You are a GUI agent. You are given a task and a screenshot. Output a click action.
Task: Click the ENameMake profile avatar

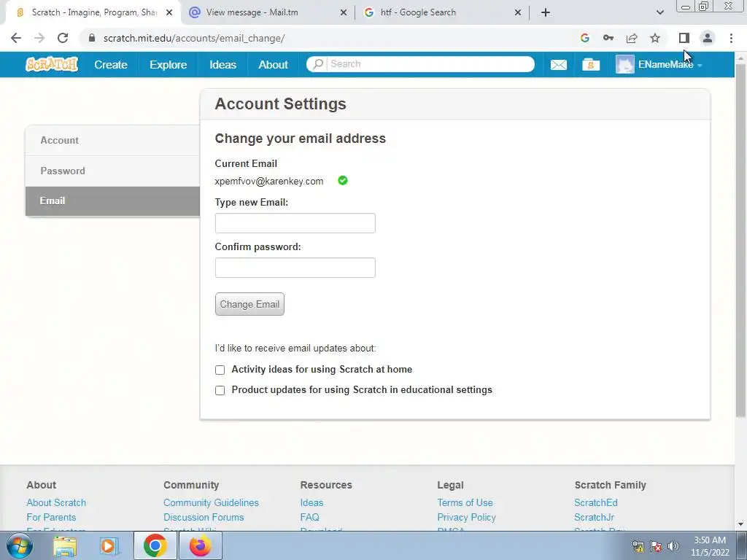point(624,64)
